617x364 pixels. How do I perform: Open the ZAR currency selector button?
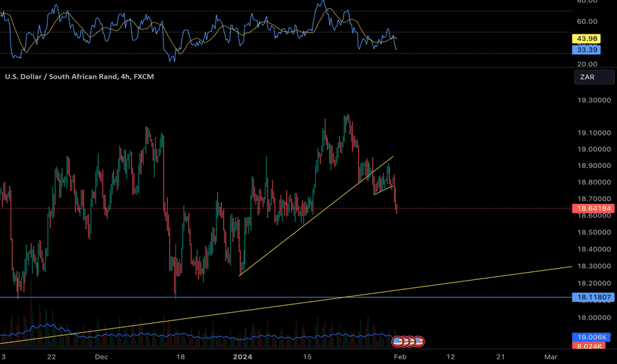594,77
